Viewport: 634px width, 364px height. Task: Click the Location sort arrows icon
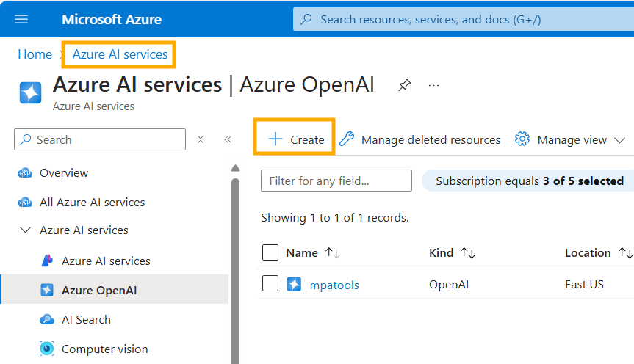click(625, 253)
